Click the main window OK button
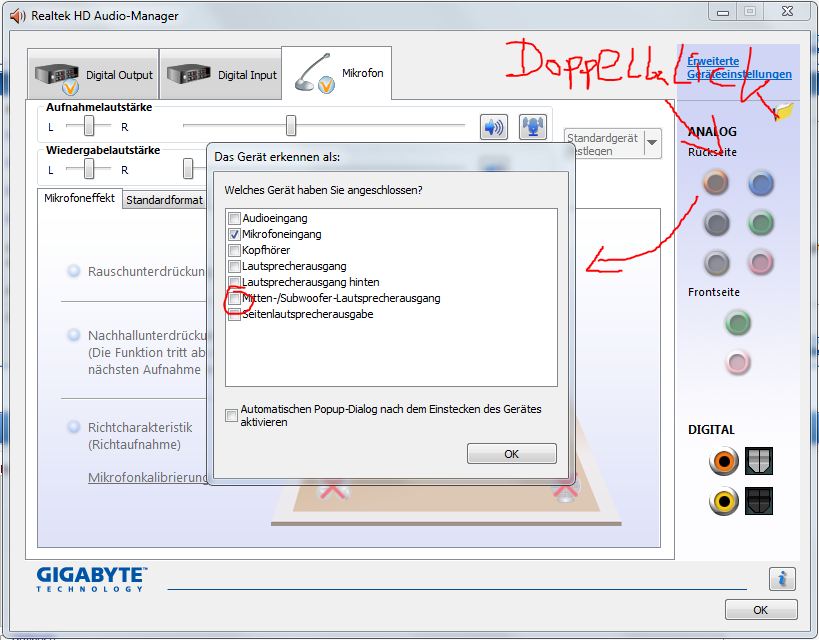819x640 pixels. (760, 610)
